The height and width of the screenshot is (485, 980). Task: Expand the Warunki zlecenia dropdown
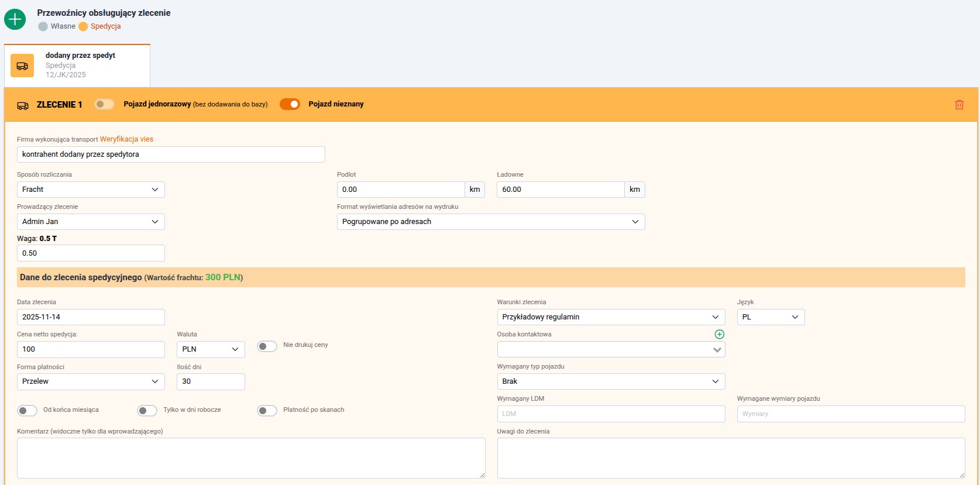[x=610, y=317]
